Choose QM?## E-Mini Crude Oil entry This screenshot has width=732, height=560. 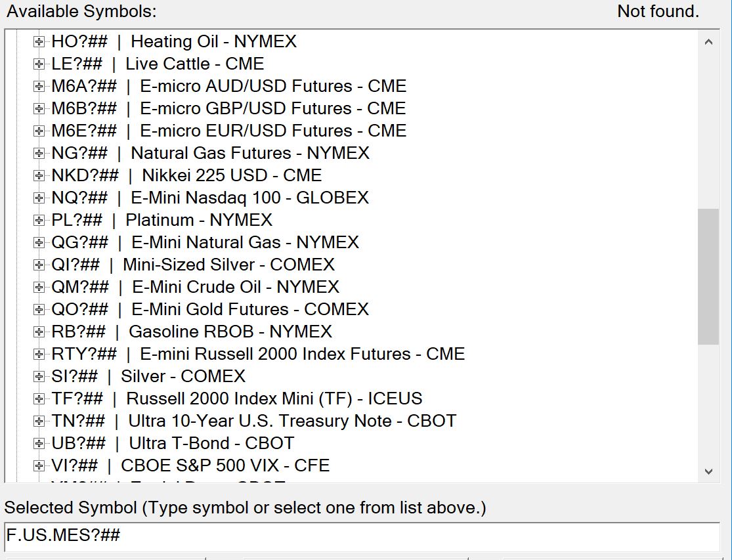point(195,288)
